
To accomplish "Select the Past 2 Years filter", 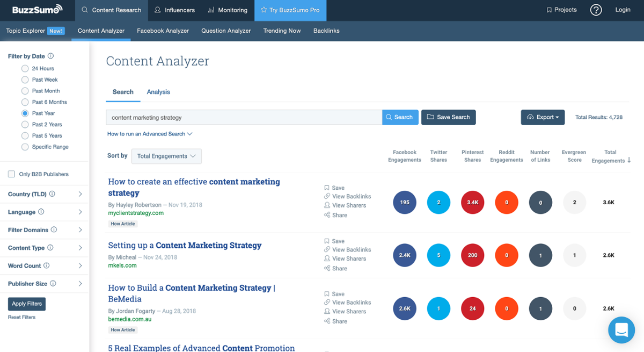I will click(x=25, y=125).
